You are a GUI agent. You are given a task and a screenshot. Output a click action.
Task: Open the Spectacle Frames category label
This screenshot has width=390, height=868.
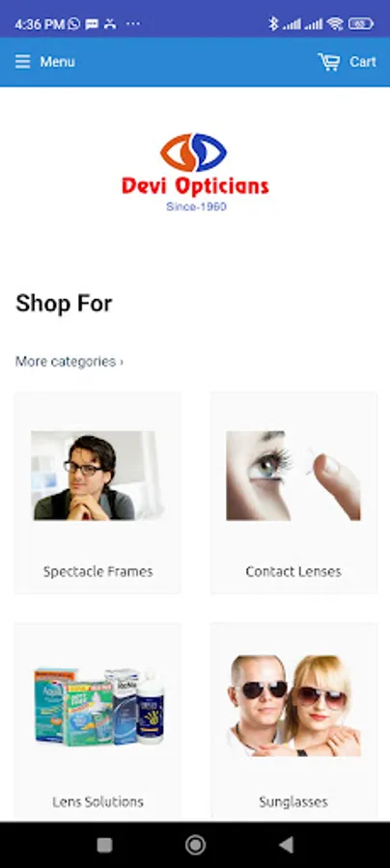point(98,571)
